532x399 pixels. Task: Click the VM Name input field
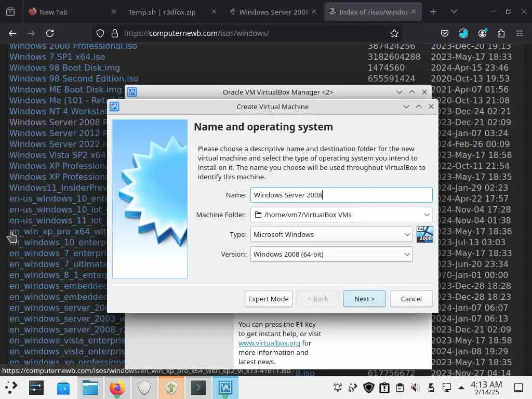click(x=341, y=195)
